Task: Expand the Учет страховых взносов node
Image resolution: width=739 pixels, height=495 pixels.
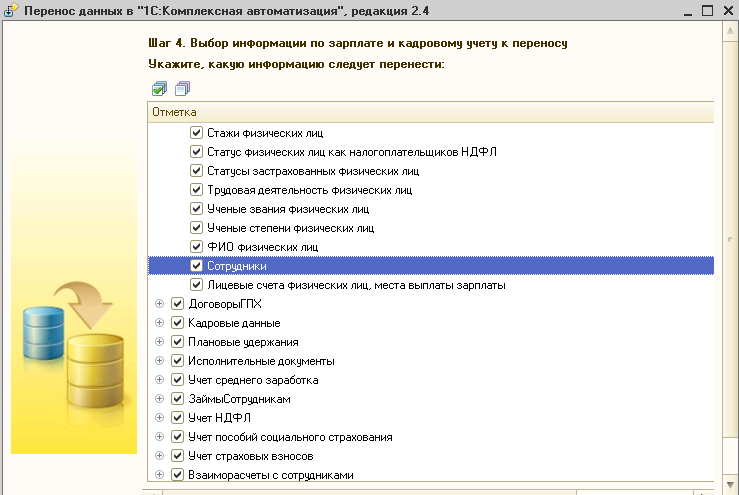Action: point(159,455)
